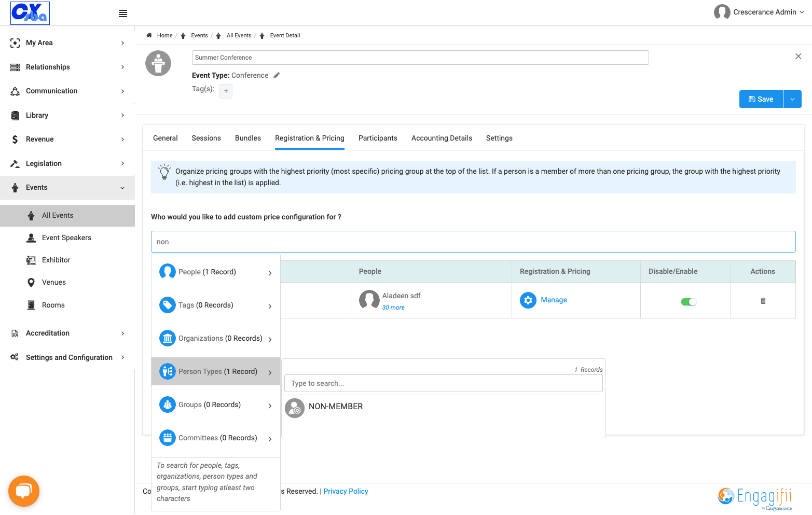Select NON-MEMBER from person type results
Viewport: 812px width, 515px height.
tap(336, 407)
